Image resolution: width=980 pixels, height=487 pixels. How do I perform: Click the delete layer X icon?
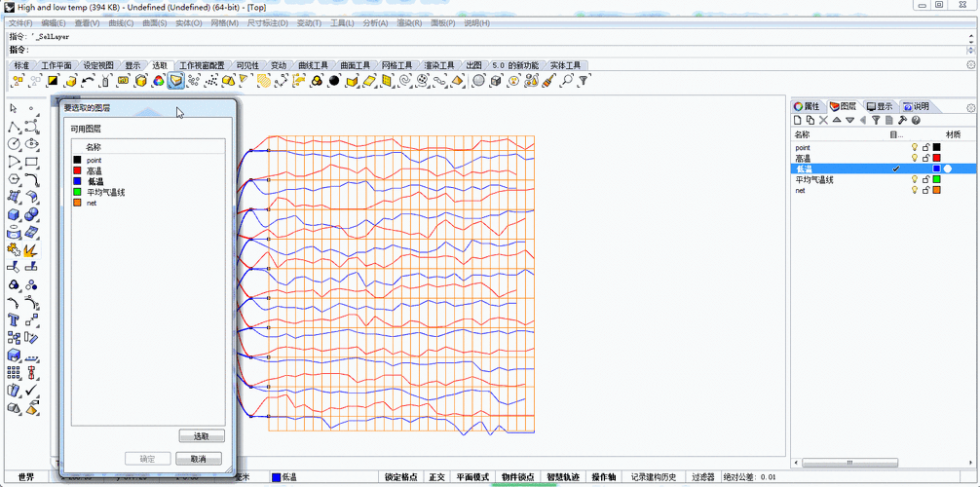[x=823, y=121]
